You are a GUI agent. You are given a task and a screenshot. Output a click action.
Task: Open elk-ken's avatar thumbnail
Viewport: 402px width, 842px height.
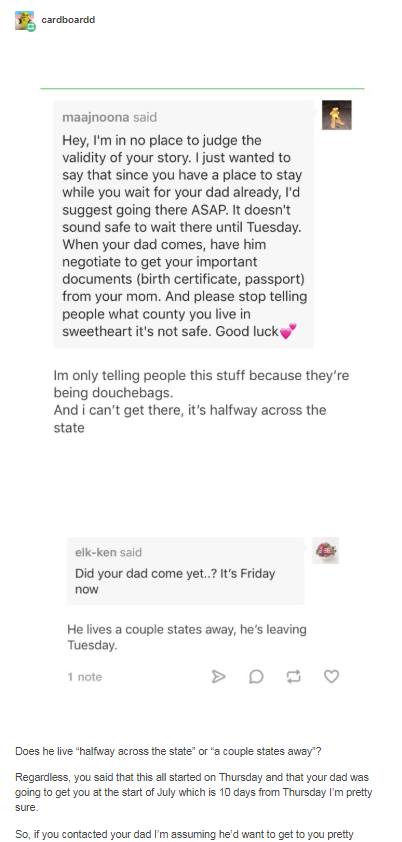click(326, 550)
